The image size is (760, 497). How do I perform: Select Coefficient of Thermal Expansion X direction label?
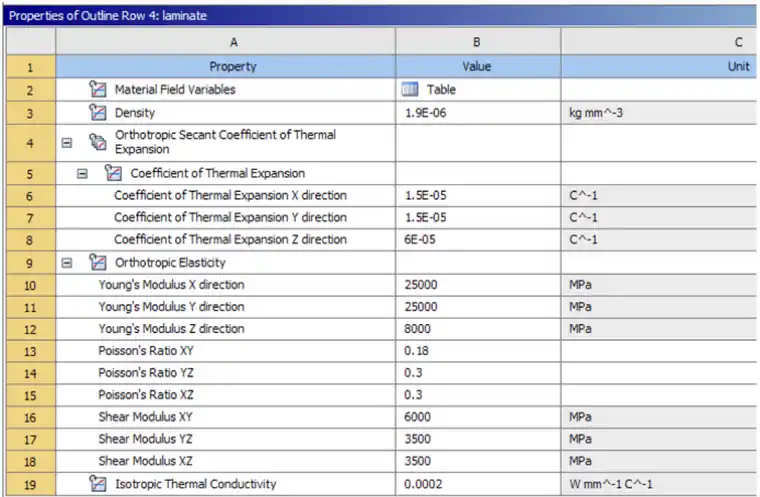(230, 195)
